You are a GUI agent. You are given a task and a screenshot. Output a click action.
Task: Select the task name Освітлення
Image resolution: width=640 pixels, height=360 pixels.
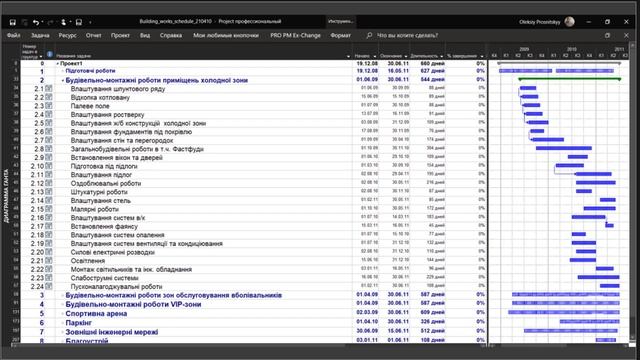88,260
